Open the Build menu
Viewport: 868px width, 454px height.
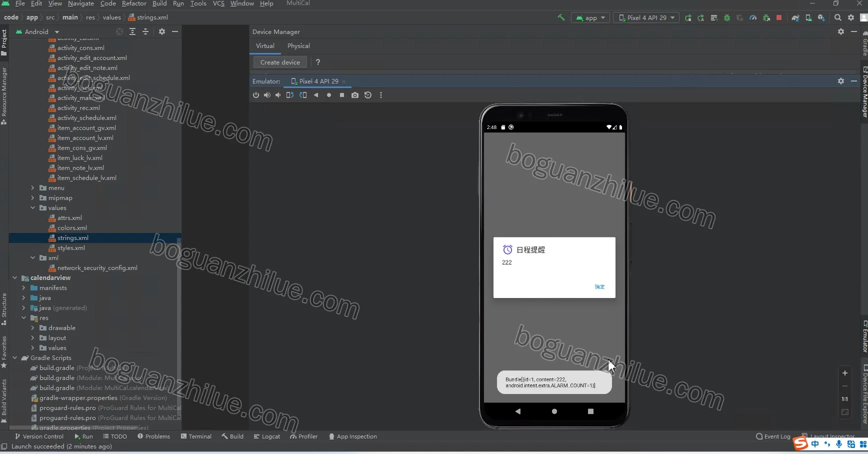(x=159, y=3)
